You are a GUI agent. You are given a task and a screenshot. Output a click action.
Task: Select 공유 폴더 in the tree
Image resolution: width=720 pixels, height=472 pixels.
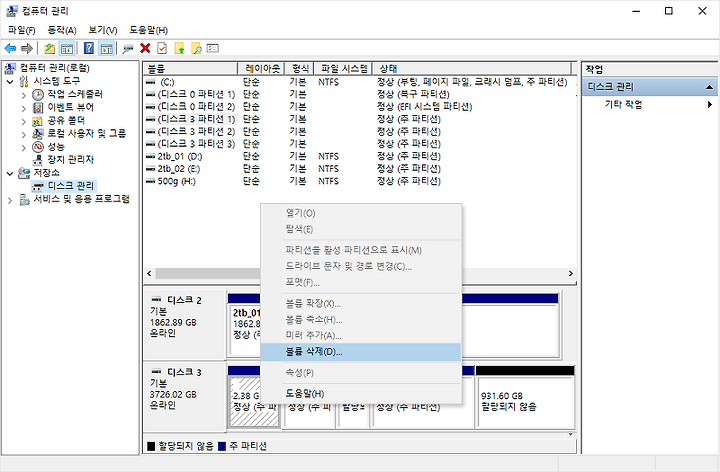[x=66, y=120]
